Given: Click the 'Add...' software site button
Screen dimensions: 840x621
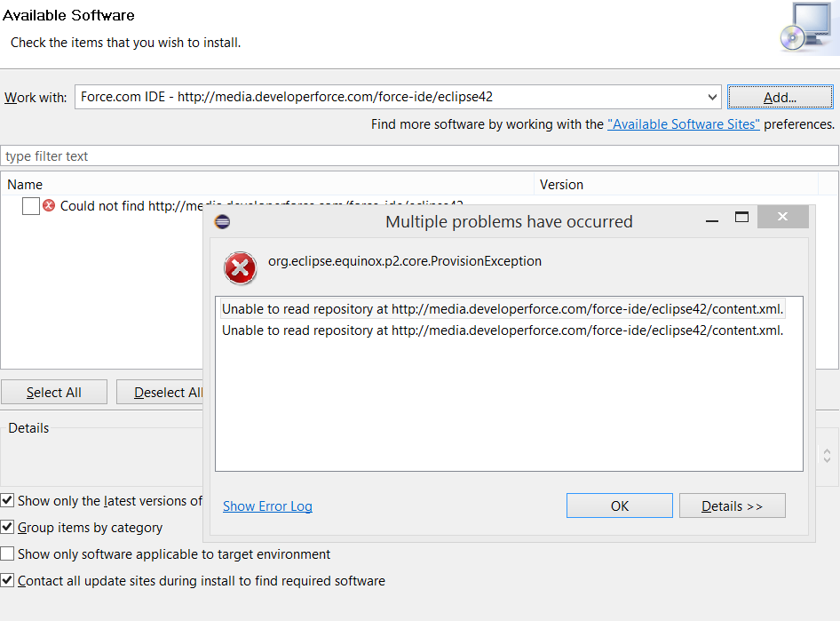Looking at the screenshot, I should pos(780,98).
